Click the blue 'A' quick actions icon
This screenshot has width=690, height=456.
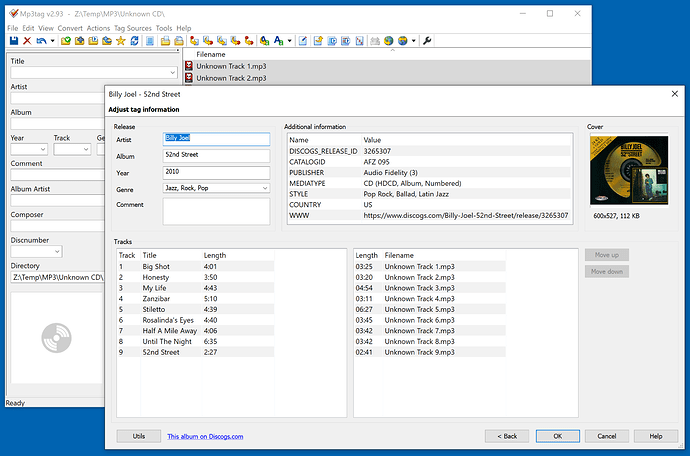point(279,41)
